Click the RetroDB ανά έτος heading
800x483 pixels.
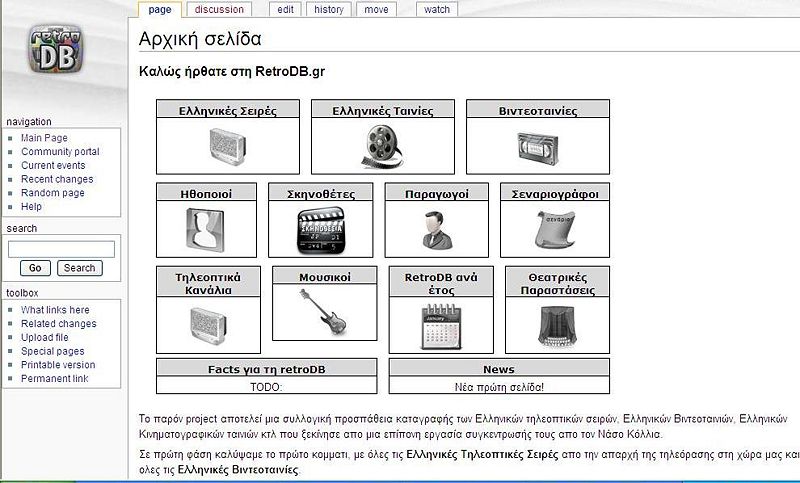(x=441, y=284)
